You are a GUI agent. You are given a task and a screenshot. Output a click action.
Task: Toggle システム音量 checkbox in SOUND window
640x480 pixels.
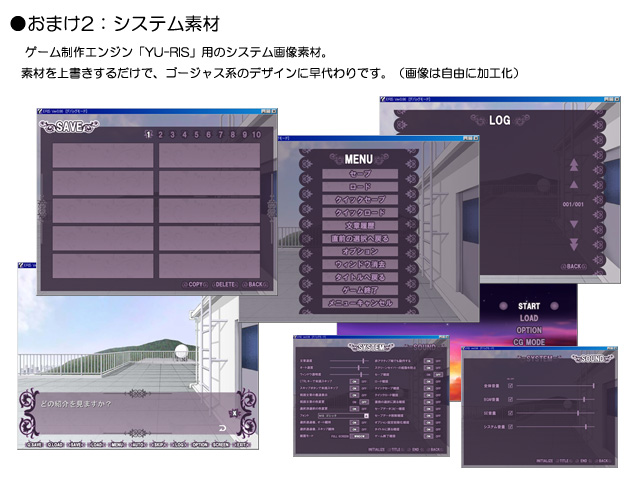pos(511,427)
